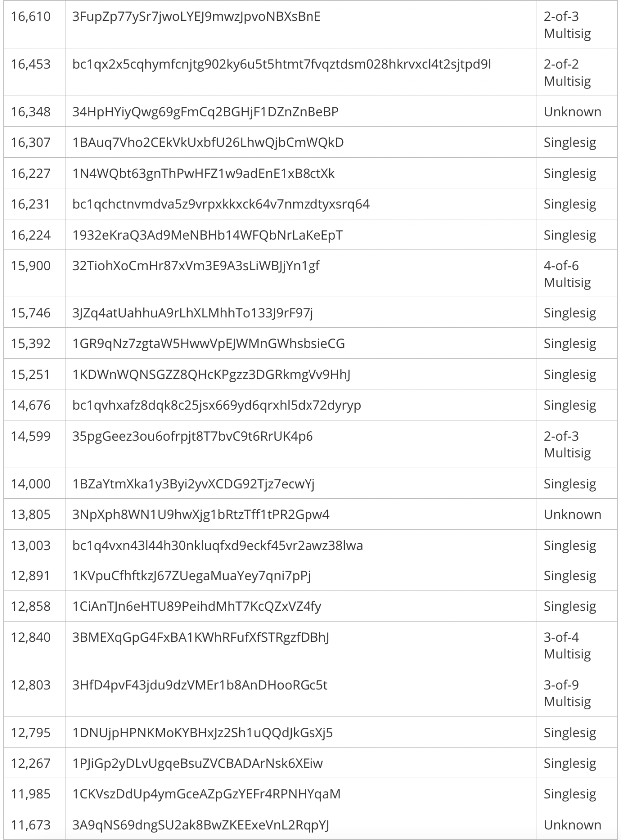Click the 14,000 balance cell
Image resolution: width=621 pixels, height=840 pixels.
coord(31,484)
